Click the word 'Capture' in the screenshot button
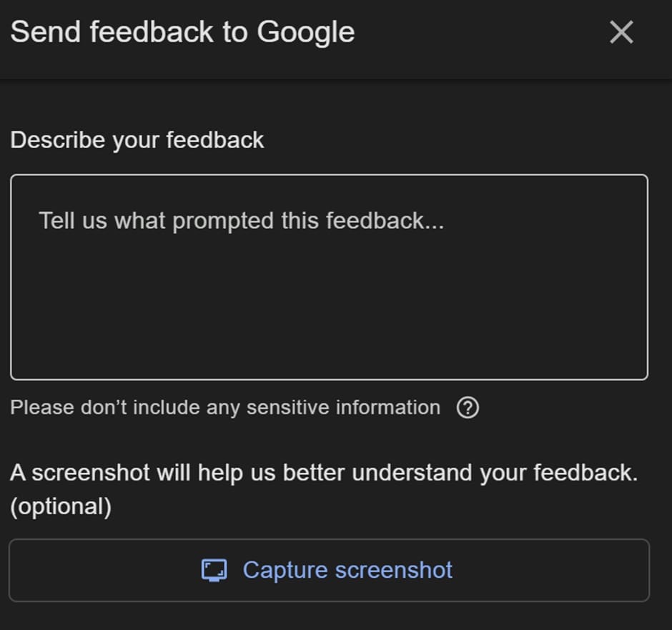 point(285,571)
